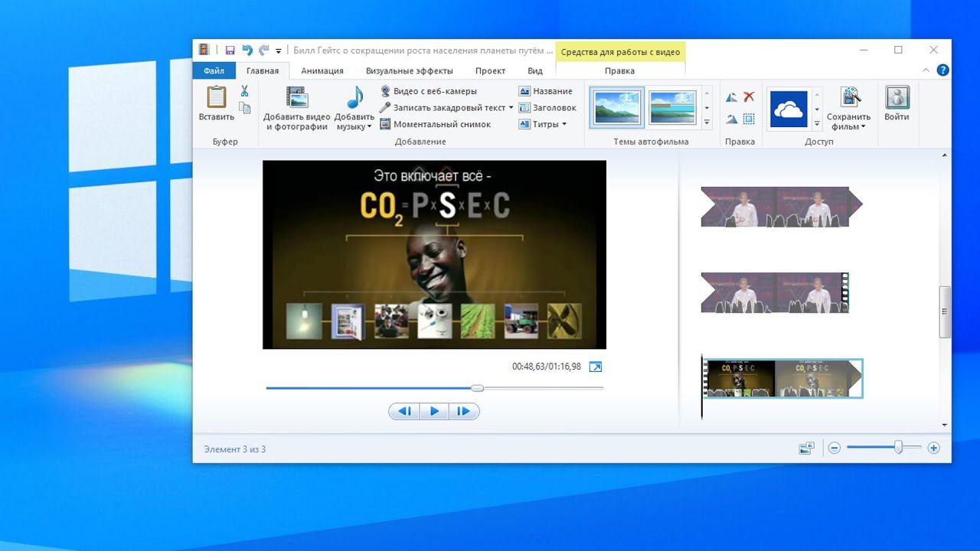Expand the Титры dropdown arrow
The height and width of the screenshot is (551, 980).
(564, 125)
